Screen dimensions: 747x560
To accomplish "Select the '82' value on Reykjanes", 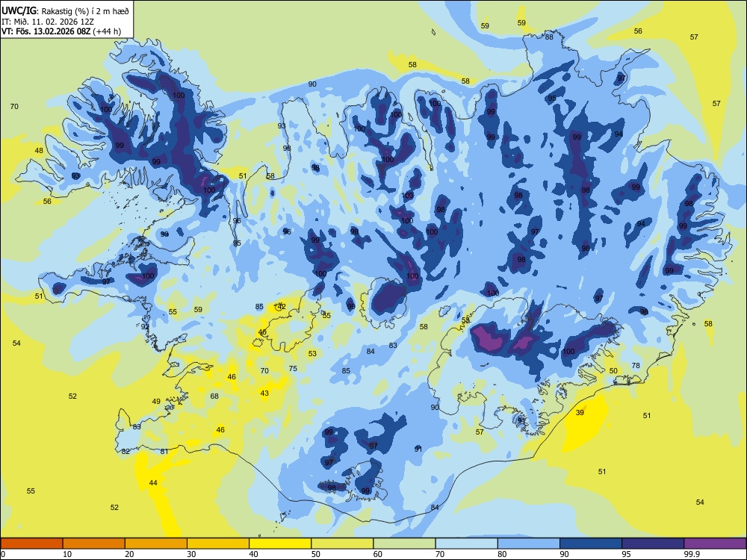I will (x=125, y=452).
